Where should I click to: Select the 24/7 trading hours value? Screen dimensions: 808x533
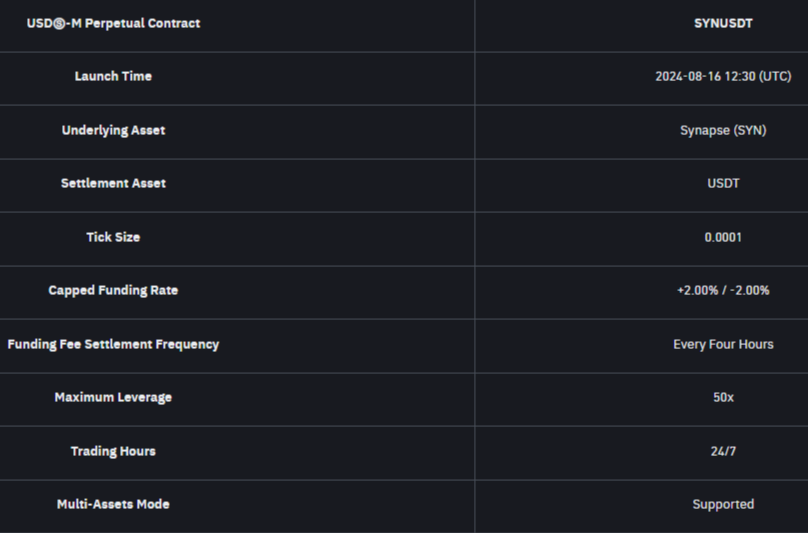pos(723,451)
